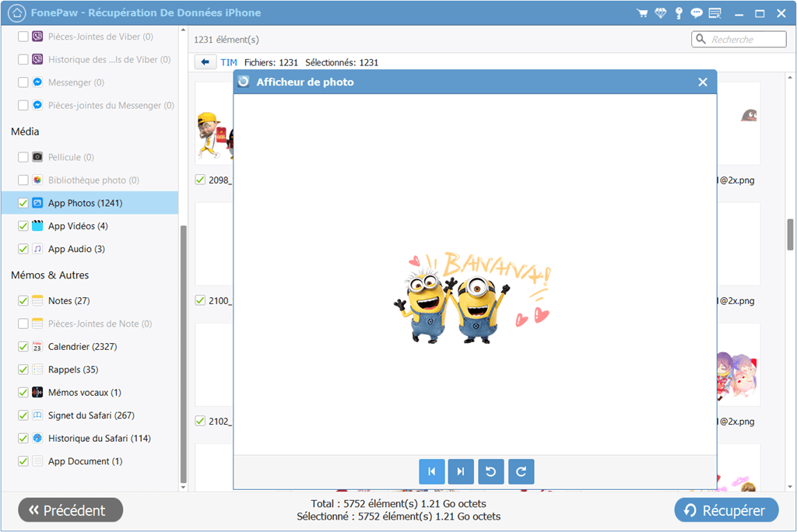The width and height of the screenshot is (797, 532).
Task: Click the Signet du Safari book icon
Action: (37, 415)
